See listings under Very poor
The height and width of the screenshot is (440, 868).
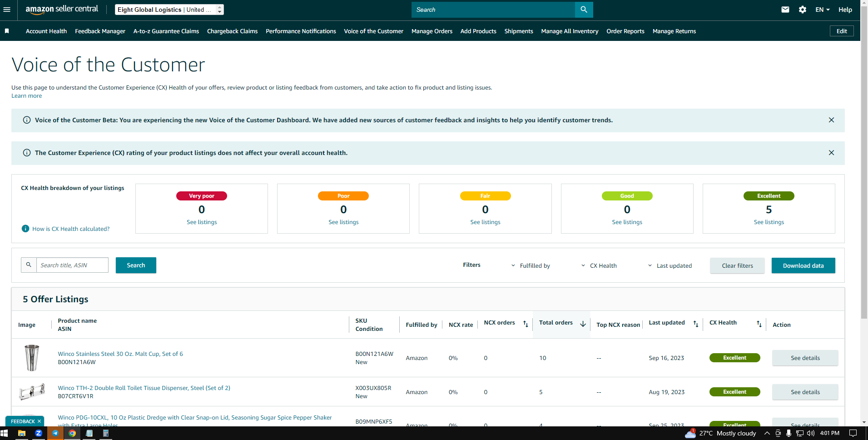pos(202,222)
